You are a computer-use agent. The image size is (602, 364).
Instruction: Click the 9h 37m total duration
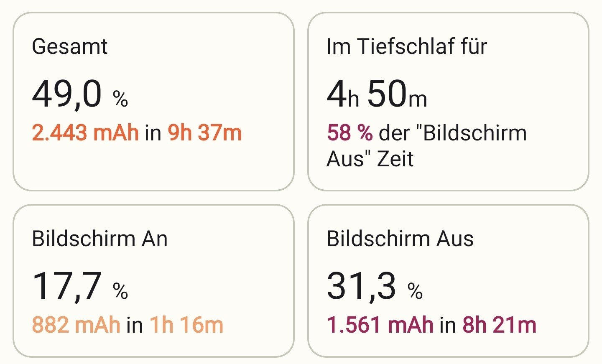pos(204,133)
